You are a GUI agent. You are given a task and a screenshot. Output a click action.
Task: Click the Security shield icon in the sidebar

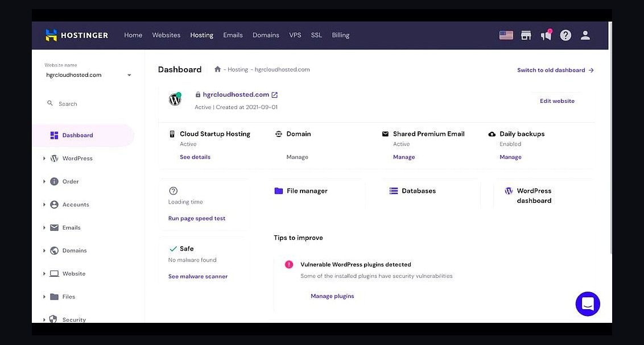(x=53, y=319)
